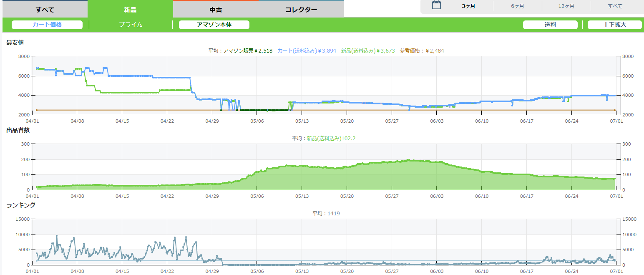Click the blue カート(送料込み) ¥3,894 legend

[307, 51]
